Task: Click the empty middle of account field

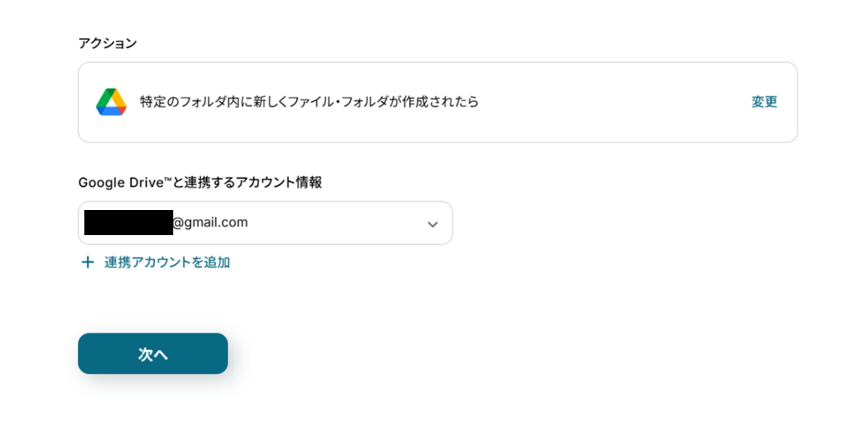Action: pos(339,223)
